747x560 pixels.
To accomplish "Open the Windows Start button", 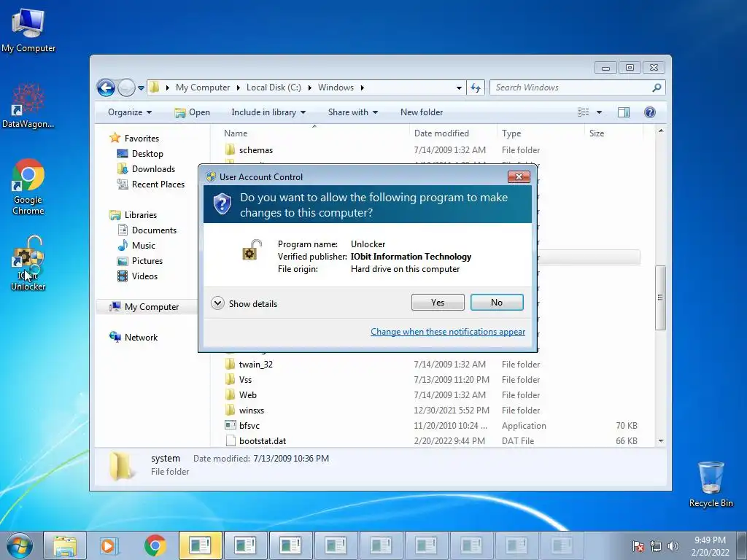I will 20,545.
